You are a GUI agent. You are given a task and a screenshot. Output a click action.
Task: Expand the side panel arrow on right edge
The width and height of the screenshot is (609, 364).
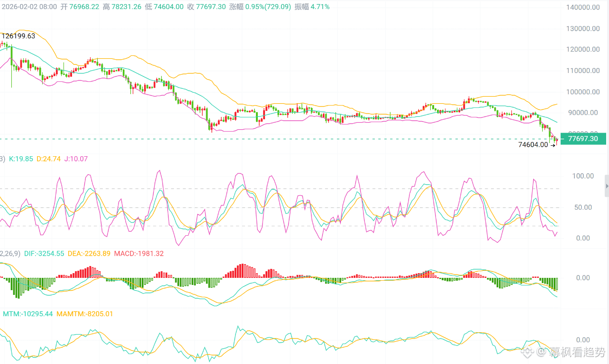pos(607,186)
